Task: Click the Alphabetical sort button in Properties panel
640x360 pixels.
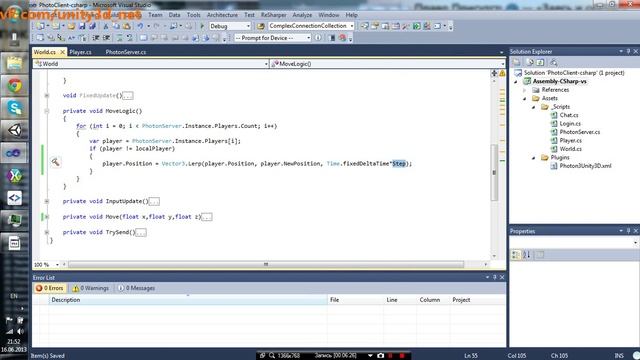Action: pyautogui.click(x=527, y=255)
